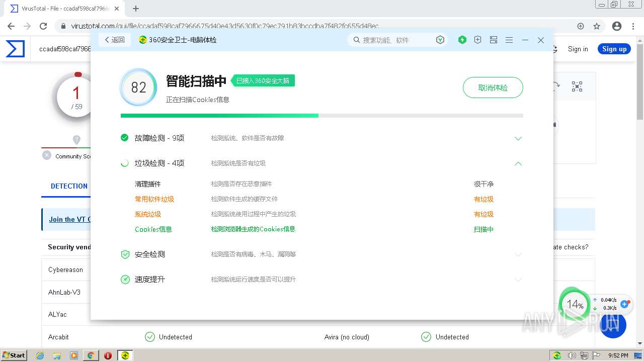Click 很干净 status text
Screen dimensions: 644x362
coord(484,184)
